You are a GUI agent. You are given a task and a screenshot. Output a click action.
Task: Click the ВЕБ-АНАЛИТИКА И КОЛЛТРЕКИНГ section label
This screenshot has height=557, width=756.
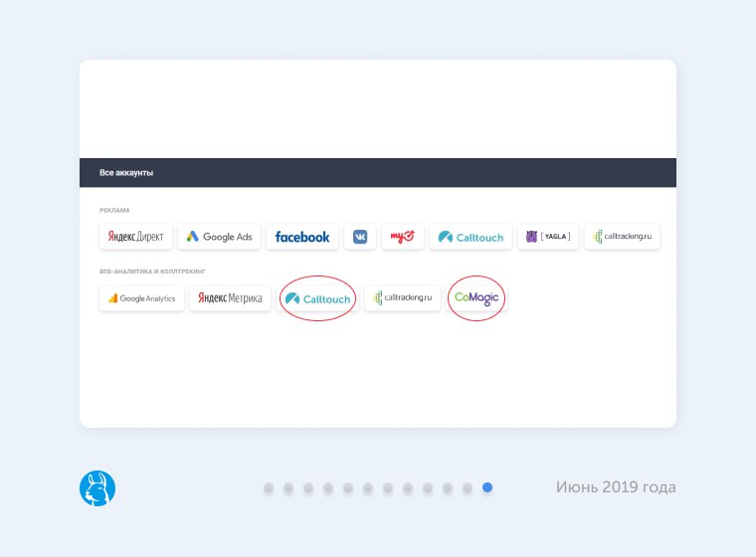[152, 272]
